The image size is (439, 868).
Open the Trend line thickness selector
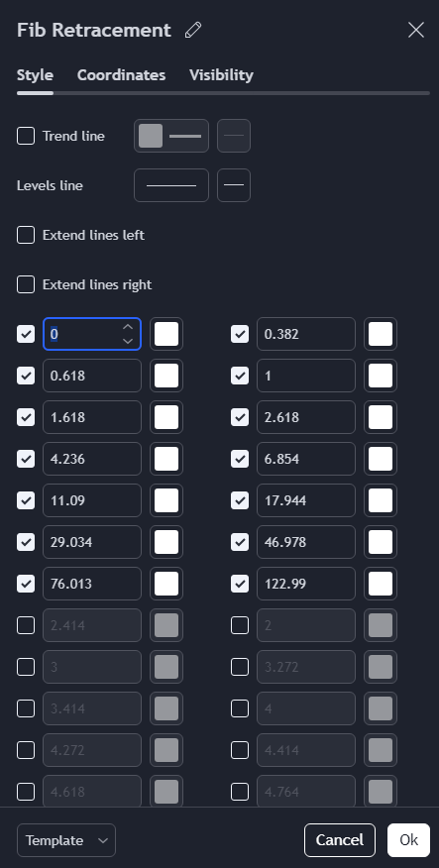click(234, 136)
